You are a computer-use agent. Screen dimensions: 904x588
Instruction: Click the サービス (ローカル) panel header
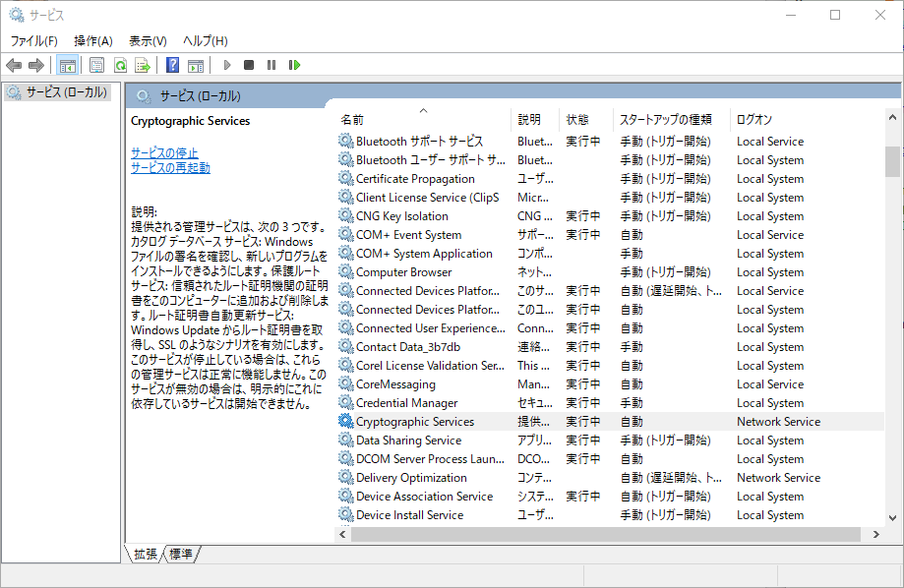coord(513,96)
